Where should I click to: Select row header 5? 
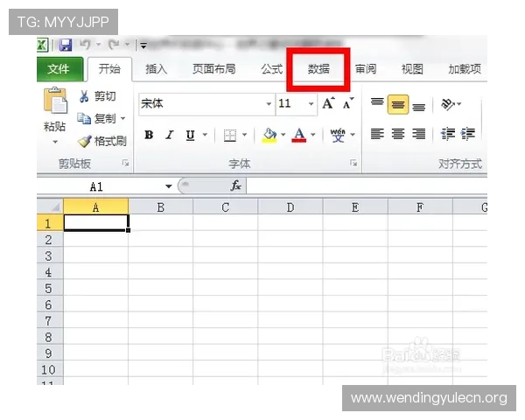tap(50, 289)
